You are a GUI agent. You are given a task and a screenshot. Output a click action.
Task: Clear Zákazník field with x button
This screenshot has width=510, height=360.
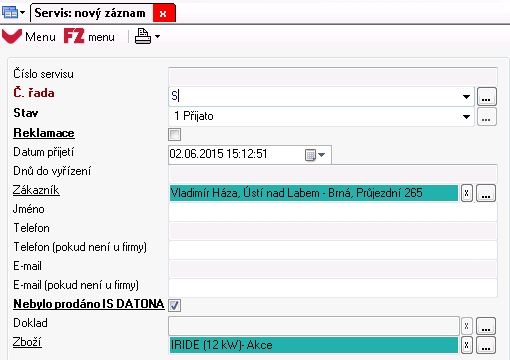tap(467, 193)
